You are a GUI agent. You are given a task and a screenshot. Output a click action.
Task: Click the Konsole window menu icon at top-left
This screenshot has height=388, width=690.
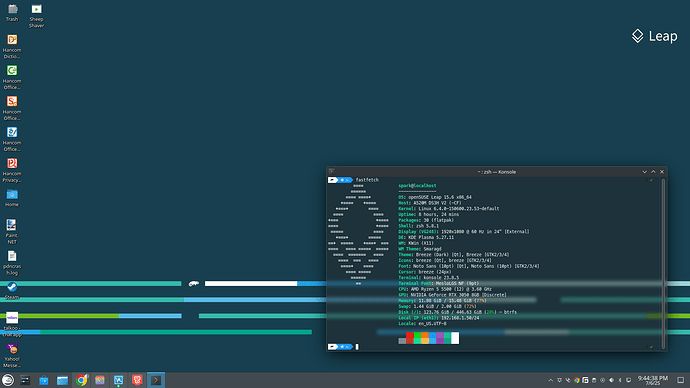click(x=332, y=172)
